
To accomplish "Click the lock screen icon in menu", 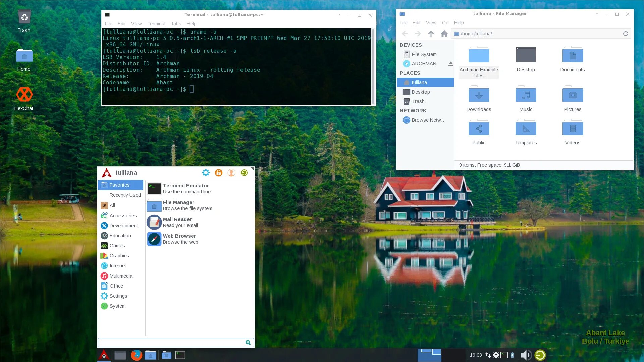I will point(219,173).
